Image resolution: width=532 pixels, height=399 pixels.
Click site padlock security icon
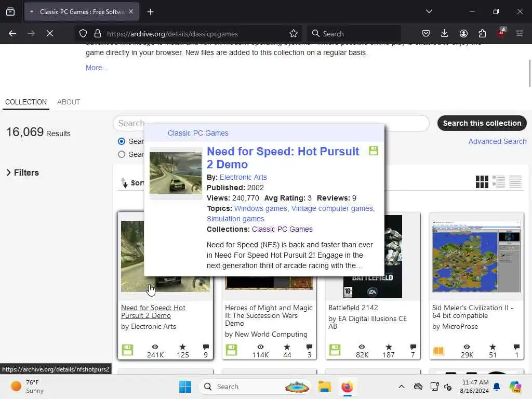pos(98,33)
